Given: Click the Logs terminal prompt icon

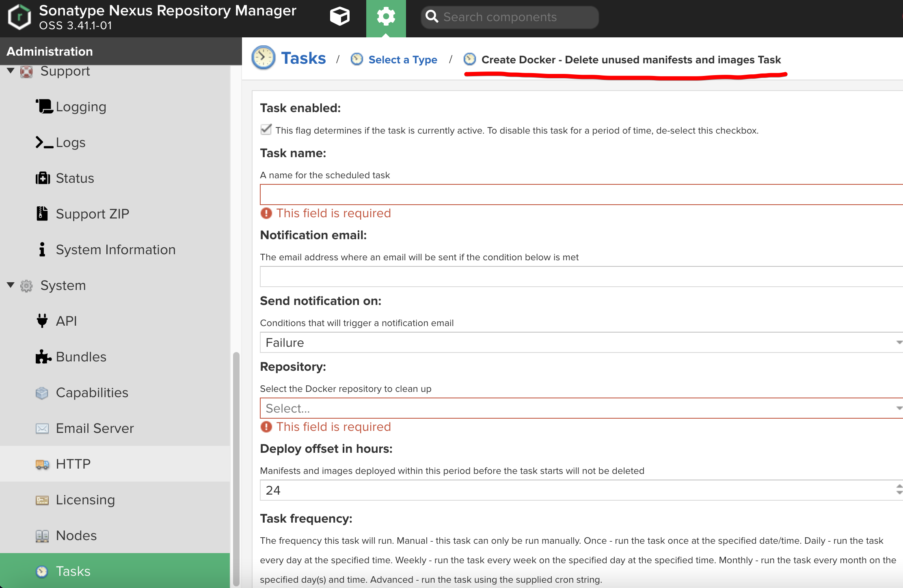Looking at the screenshot, I should point(44,143).
